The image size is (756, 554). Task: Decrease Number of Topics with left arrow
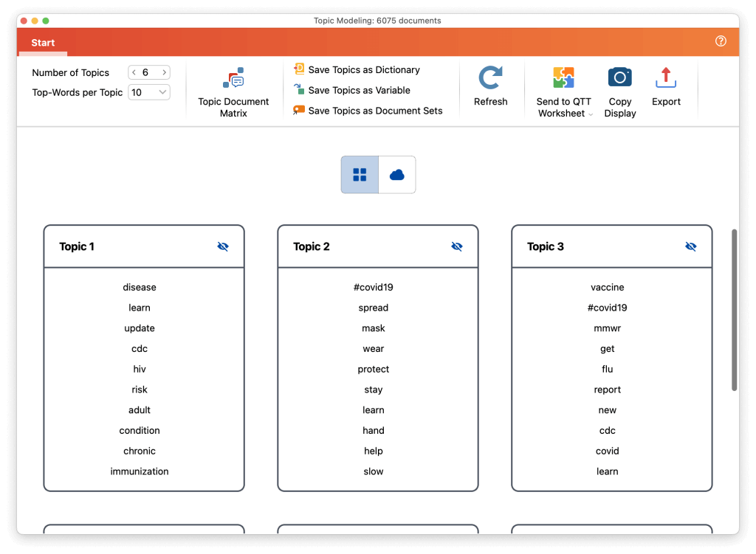pos(134,72)
